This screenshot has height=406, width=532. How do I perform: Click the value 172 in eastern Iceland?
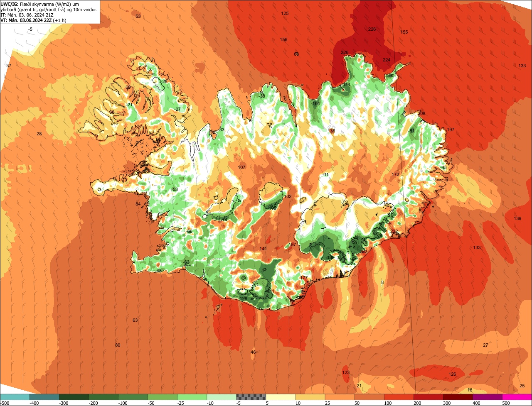395,174
